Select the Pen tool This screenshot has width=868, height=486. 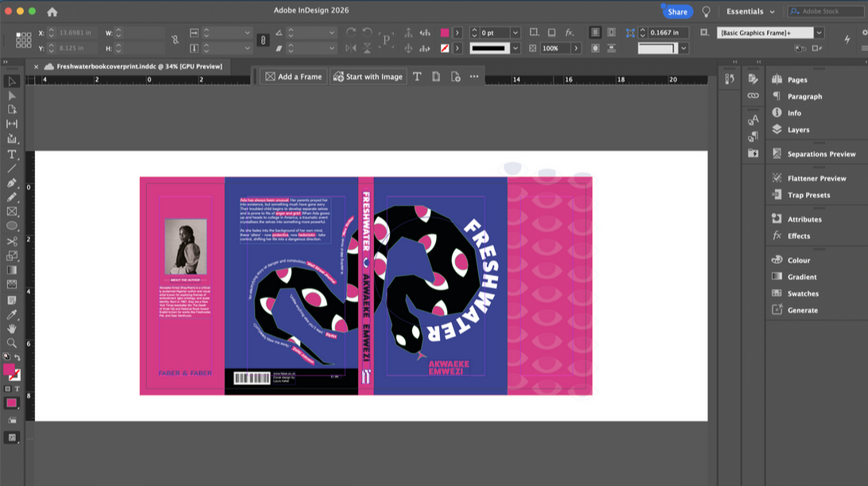(x=12, y=183)
